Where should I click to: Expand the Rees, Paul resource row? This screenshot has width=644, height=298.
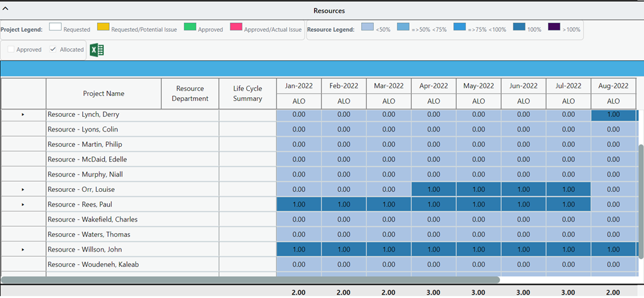click(x=23, y=205)
